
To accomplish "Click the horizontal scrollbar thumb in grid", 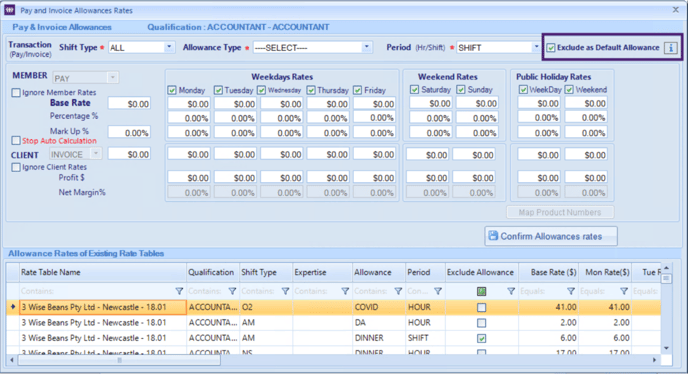I will (x=119, y=360).
